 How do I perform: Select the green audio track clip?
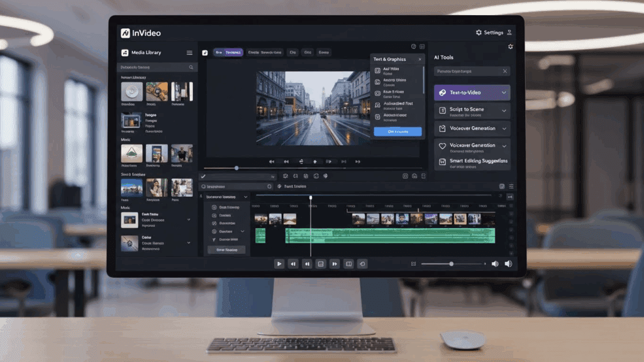coord(390,236)
